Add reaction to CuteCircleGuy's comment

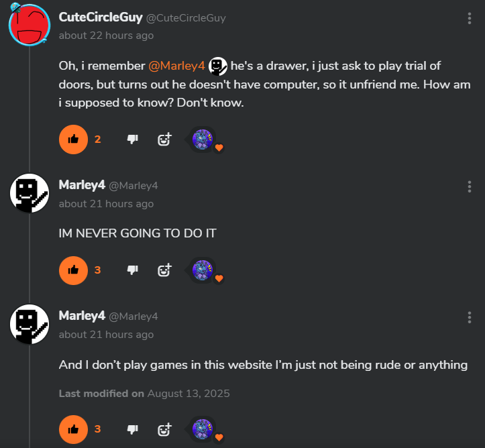[164, 139]
